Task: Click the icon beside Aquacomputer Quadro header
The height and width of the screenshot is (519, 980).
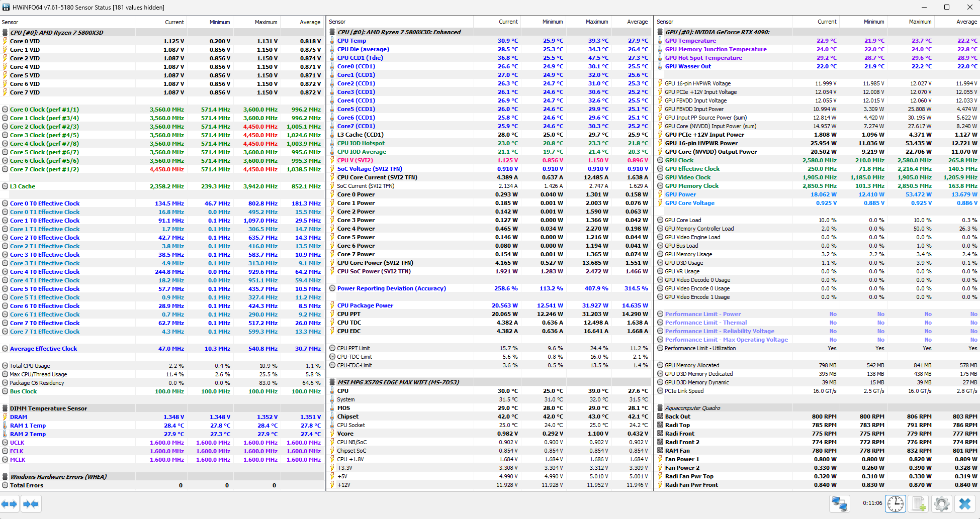Action: click(660, 408)
